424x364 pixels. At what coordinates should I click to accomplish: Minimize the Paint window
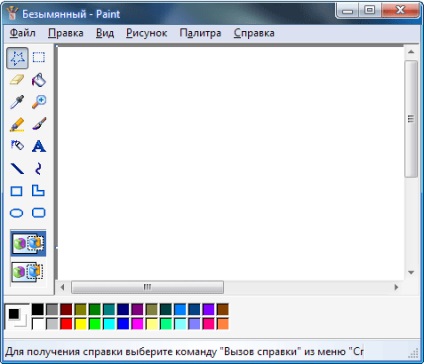tap(347, 10)
